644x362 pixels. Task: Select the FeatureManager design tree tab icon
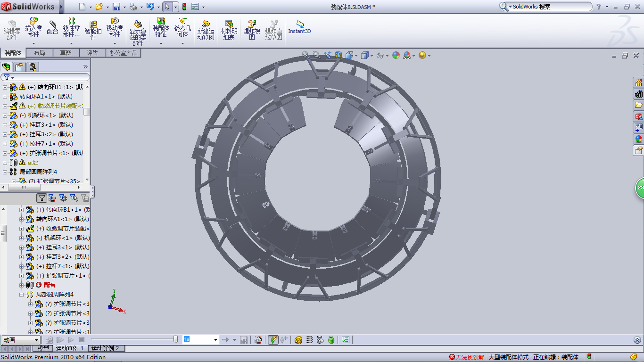click(x=7, y=66)
